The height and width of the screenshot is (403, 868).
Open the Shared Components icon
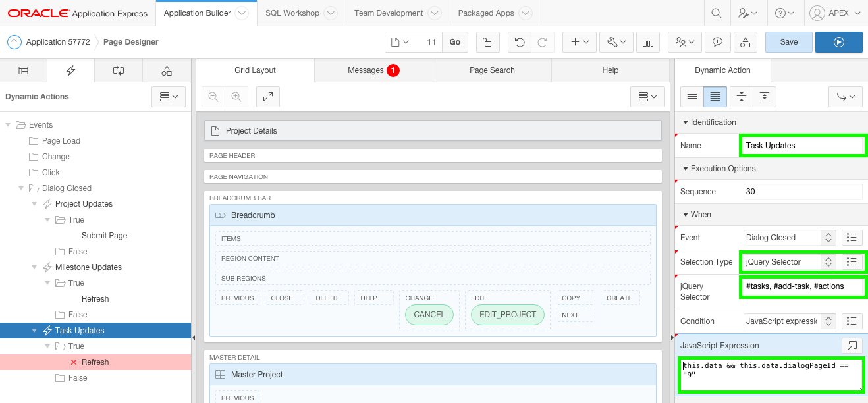click(745, 42)
